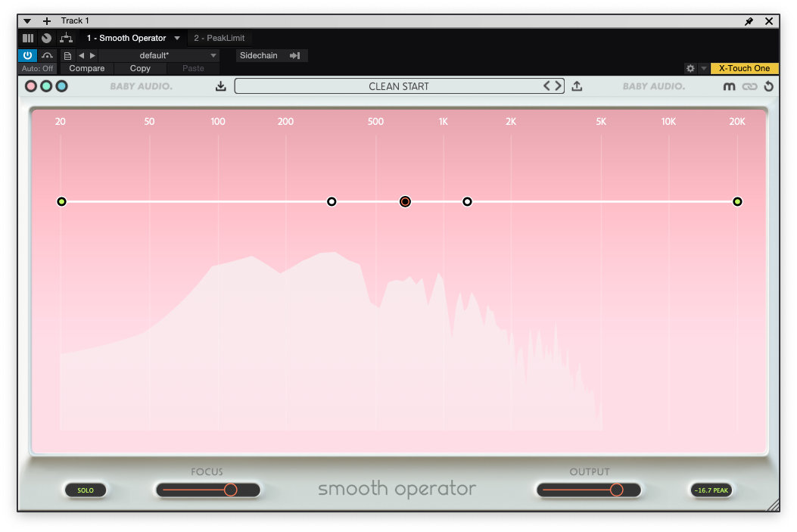Select the next Baby Audio preset chevron
Viewport: 797px width, 532px height.
[x=558, y=86]
